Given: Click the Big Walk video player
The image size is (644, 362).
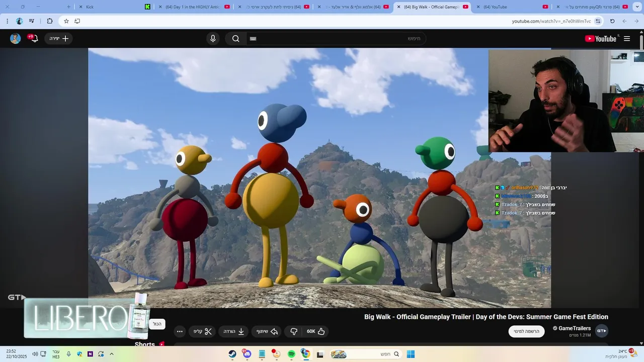Looking at the screenshot, I should coord(319,178).
